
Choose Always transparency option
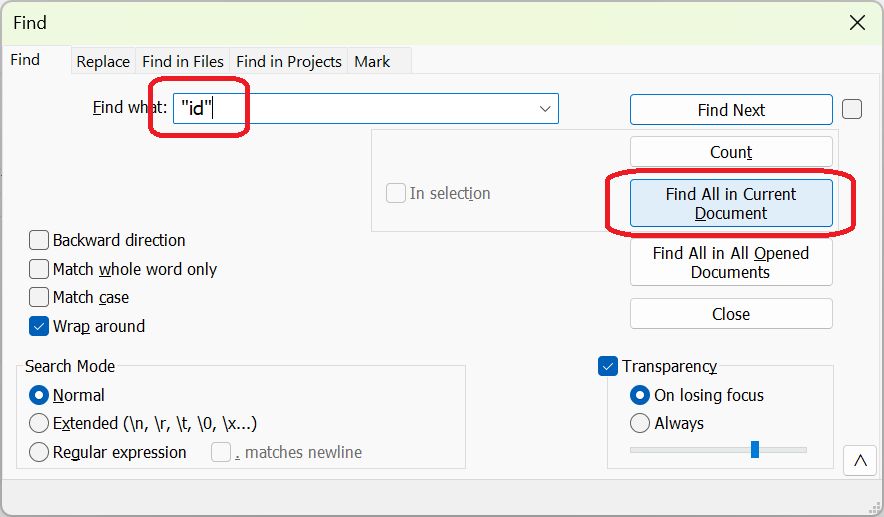[640, 423]
